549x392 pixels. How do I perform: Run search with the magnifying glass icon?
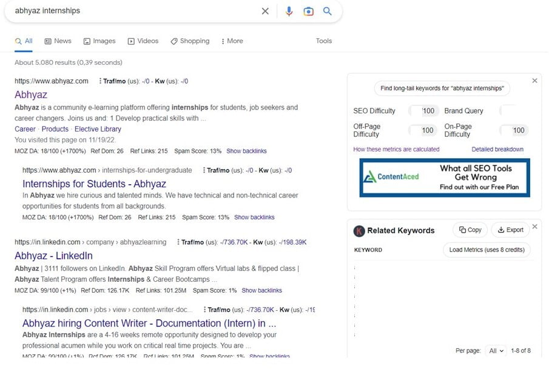coord(328,11)
